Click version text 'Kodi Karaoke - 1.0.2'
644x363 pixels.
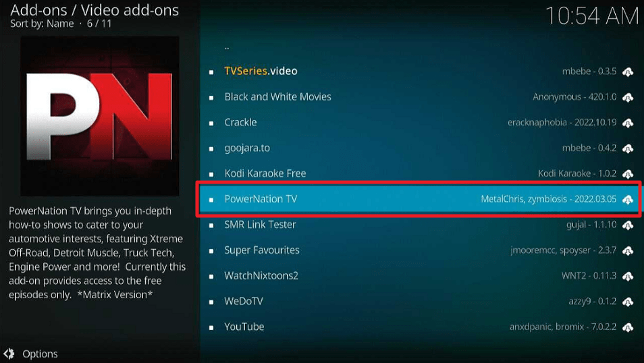click(577, 173)
